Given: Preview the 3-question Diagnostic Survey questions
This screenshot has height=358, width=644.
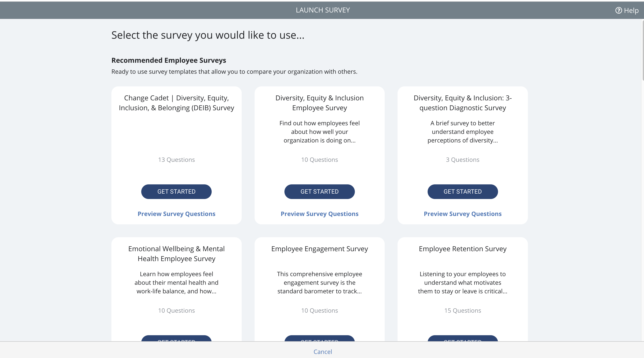Looking at the screenshot, I should 463,214.
